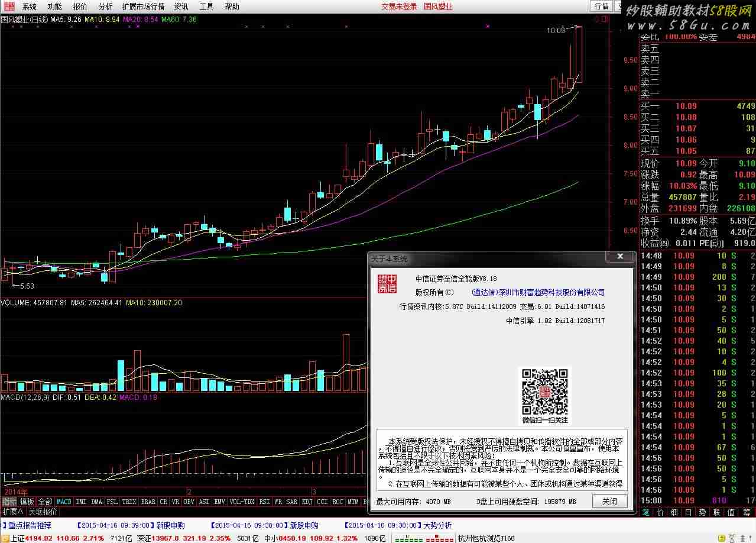Select the 模板 tab

click(x=27, y=502)
